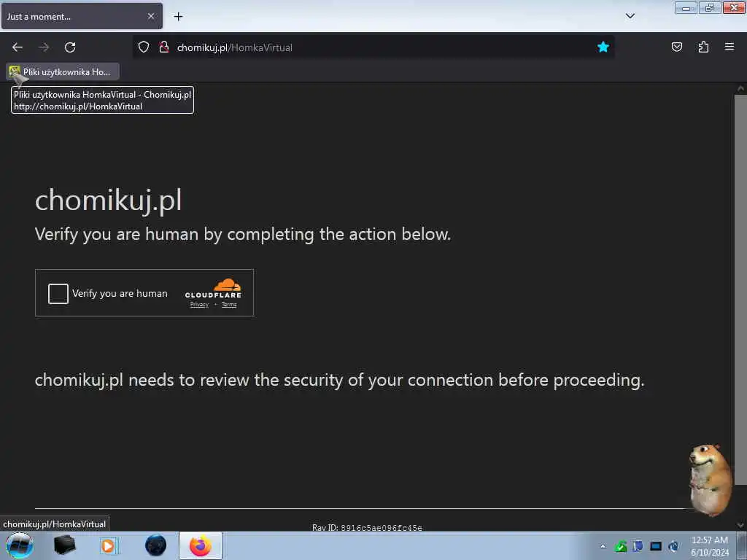Viewport: 747px width, 560px height.
Task: Open the Windows Start menu
Action: point(20,545)
